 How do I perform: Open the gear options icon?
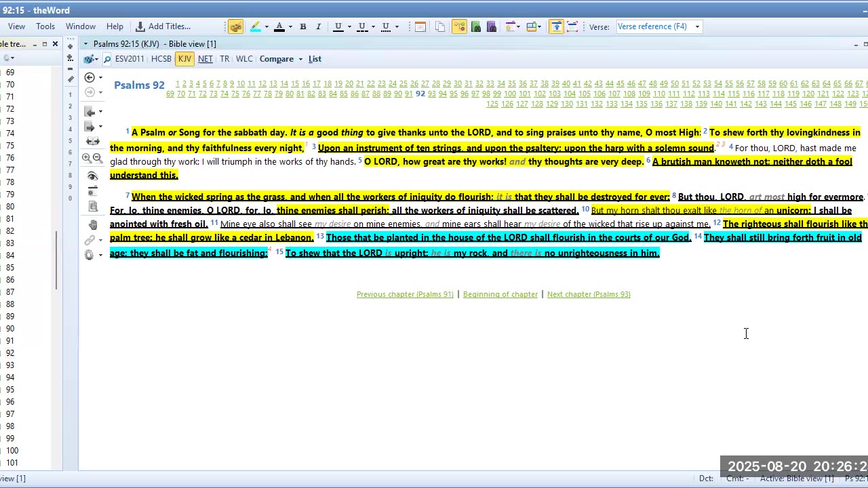[89, 255]
